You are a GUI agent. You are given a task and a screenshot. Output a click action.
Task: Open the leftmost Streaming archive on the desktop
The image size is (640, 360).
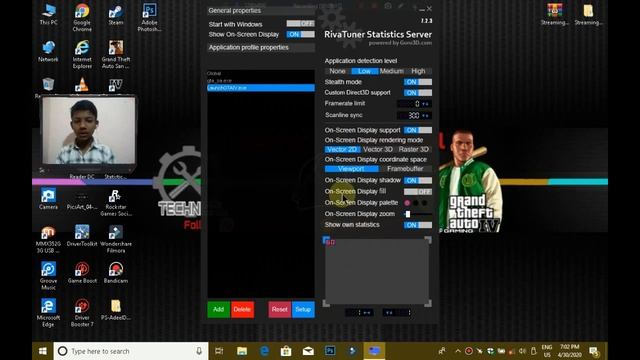[x=554, y=14]
